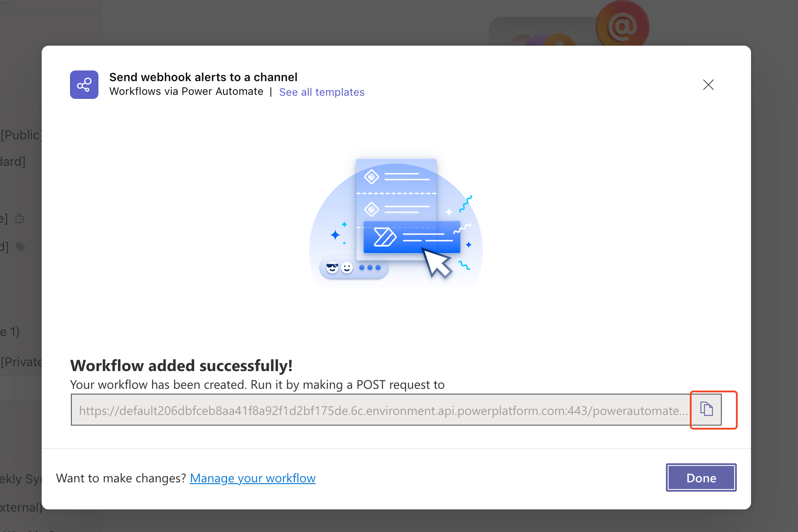
Task: Click the 'Workflow added successfully!' heading
Action: pyautogui.click(x=181, y=366)
